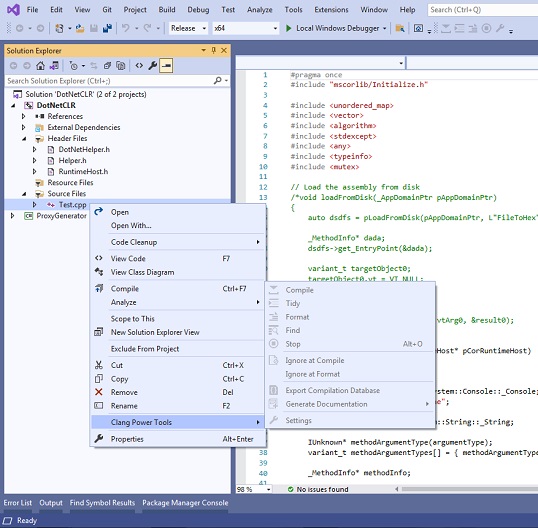Choose Properties in the context menu

tap(178, 439)
